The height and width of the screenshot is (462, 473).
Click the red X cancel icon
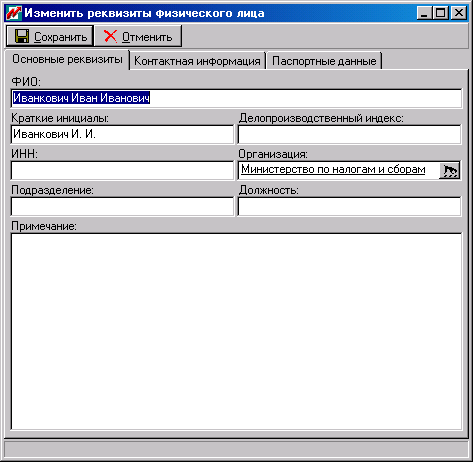click(110, 36)
